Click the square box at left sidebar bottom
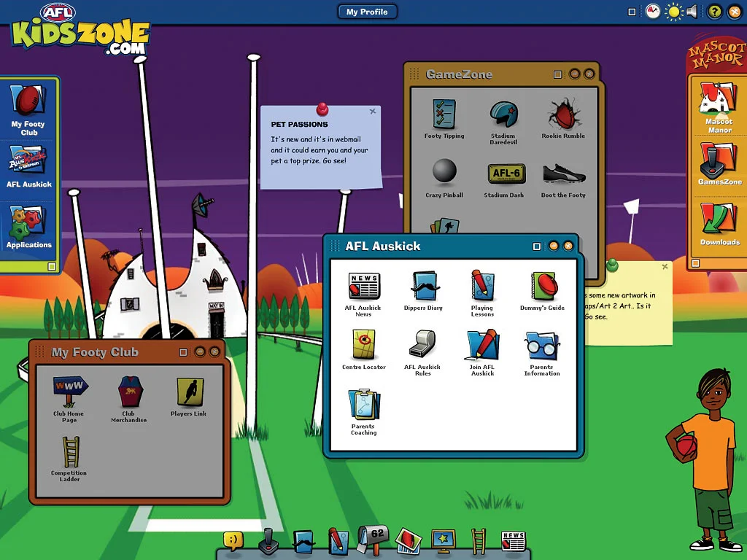Screen dimensions: 747x560 click(52, 266)
